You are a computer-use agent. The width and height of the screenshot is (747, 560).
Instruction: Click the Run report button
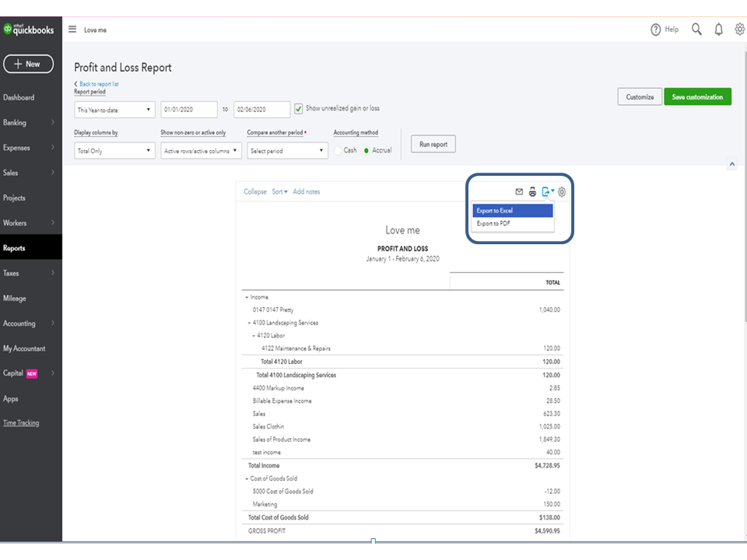(433, 145)
